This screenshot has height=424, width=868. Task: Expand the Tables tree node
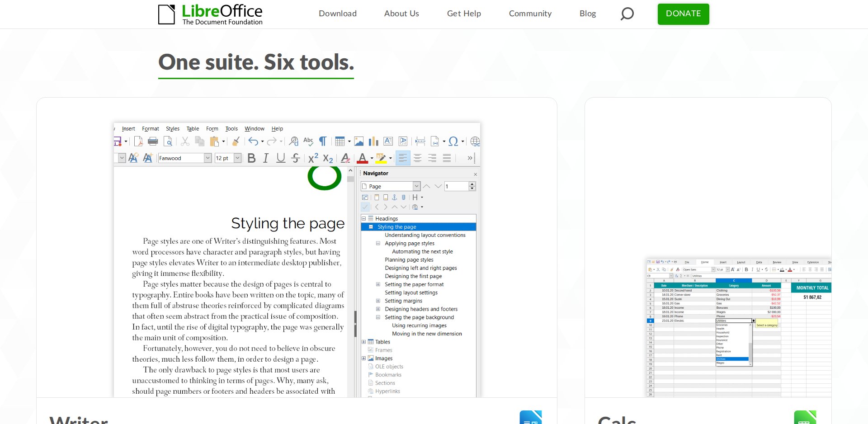(x=363, y=342)
